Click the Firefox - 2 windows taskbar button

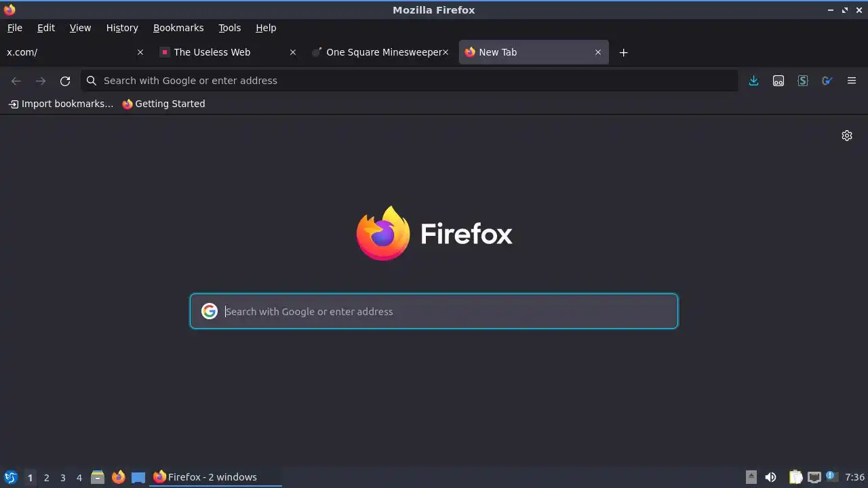(x=216, y=477)
